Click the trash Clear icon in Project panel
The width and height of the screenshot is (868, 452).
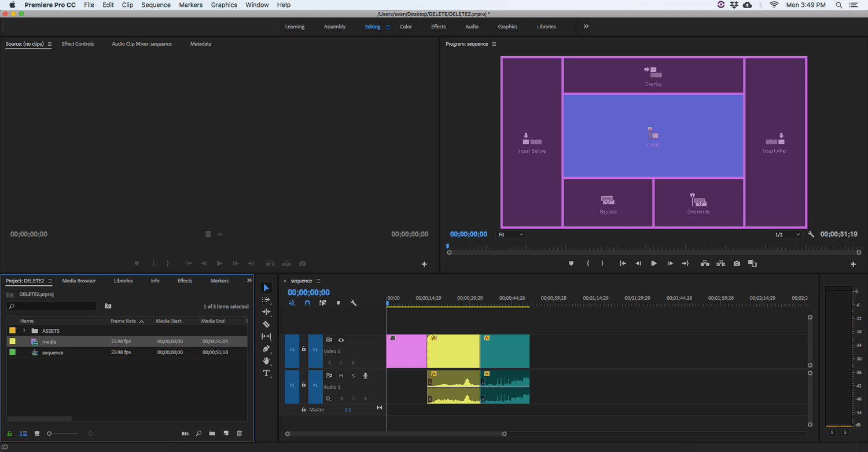(240, 433)
